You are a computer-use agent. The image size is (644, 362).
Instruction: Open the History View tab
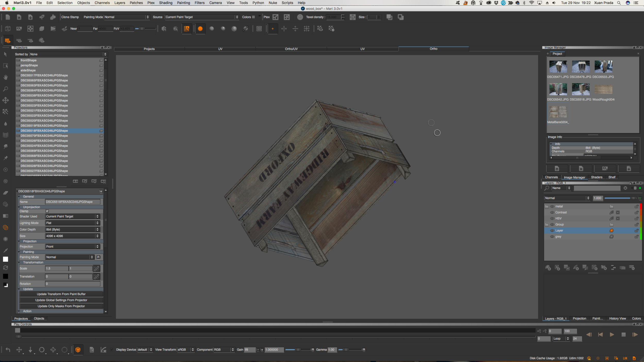(617, 318)
